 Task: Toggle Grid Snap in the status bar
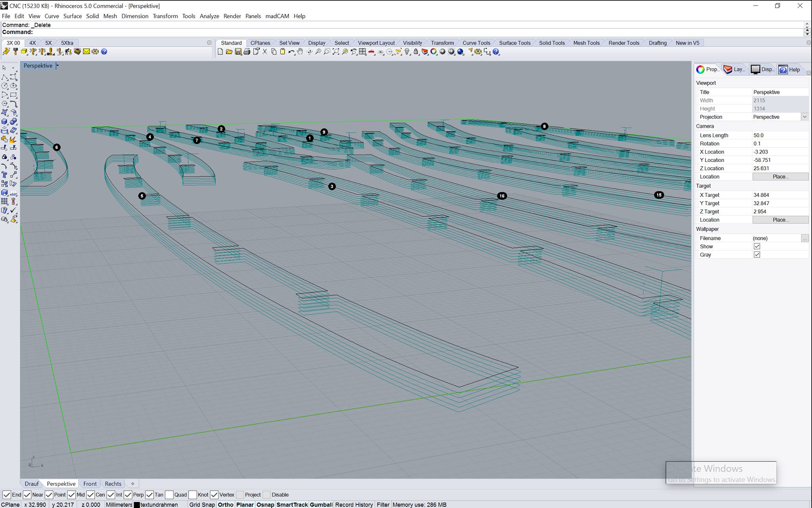202,505
